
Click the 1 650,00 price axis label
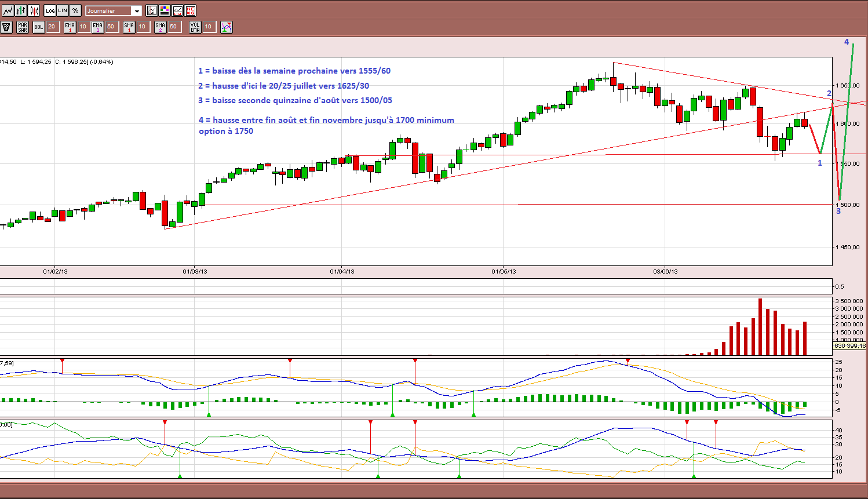point(848,85)
